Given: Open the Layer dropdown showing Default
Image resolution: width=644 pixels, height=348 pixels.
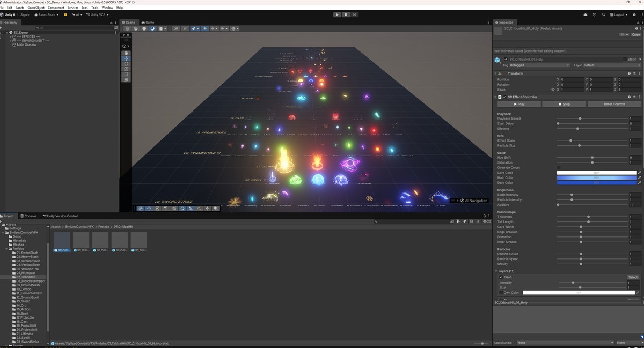Looking at the screenshot, I should click(612, 65).
